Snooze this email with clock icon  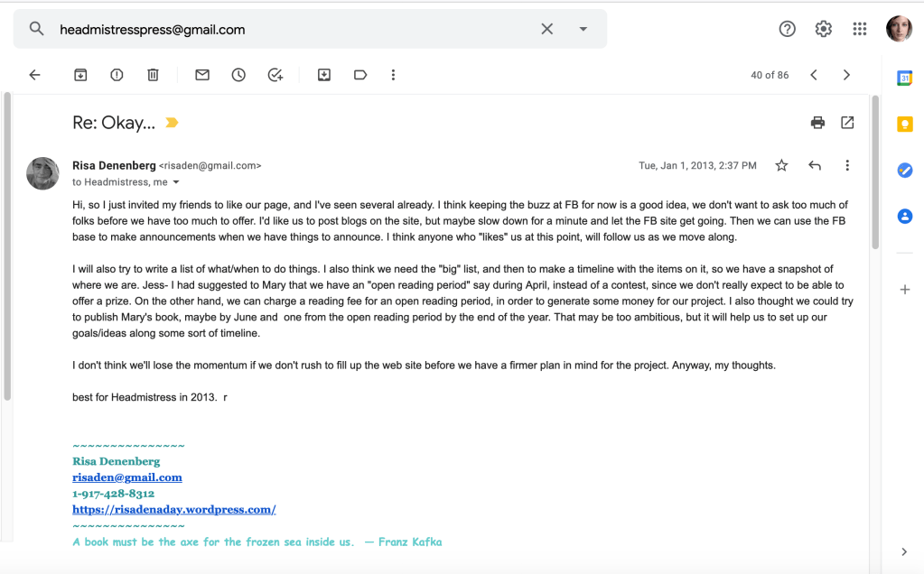238,75
